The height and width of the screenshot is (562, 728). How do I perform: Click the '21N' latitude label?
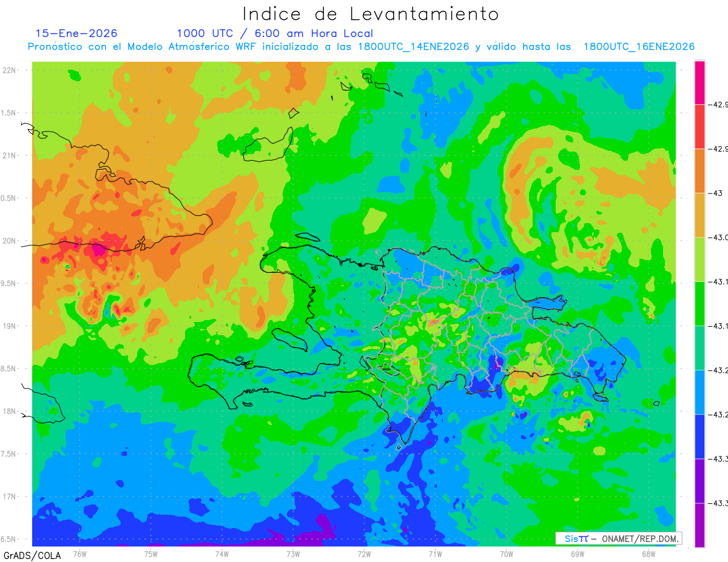[10, 155]
